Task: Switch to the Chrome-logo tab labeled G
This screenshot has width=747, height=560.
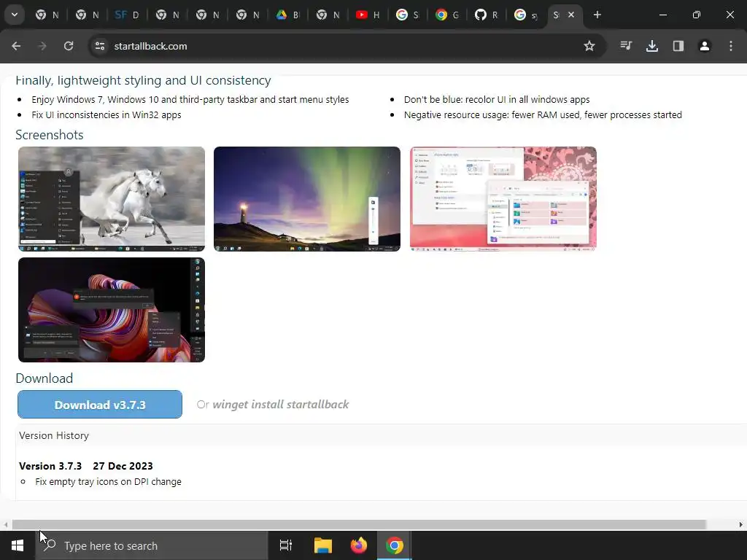Action: pos(447,15)
